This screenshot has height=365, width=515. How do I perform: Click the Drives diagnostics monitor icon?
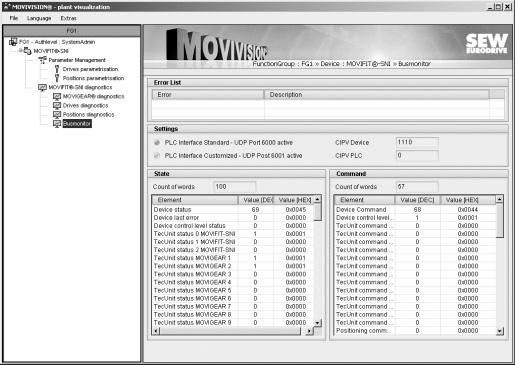coord(57,105)
